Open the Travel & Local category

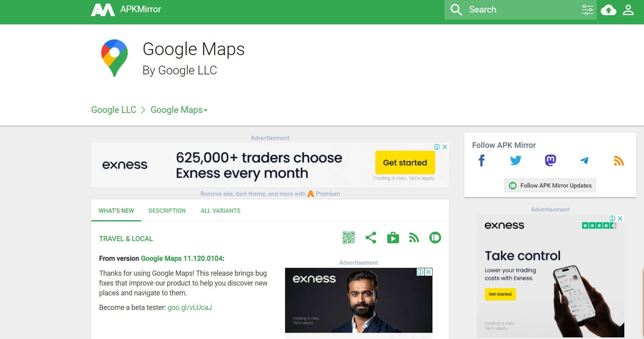pos(126,239)
